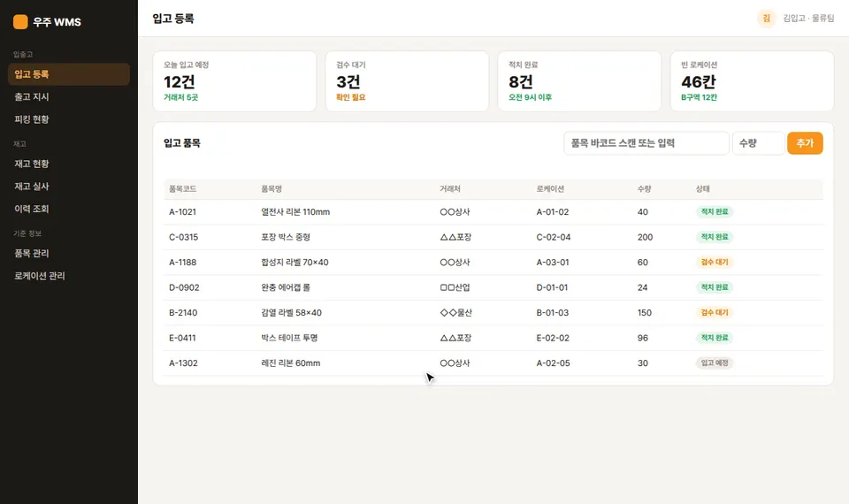This screenshot has width=849, height=504.
Task: Click the 거래처 column header
Action: (450, 189)
